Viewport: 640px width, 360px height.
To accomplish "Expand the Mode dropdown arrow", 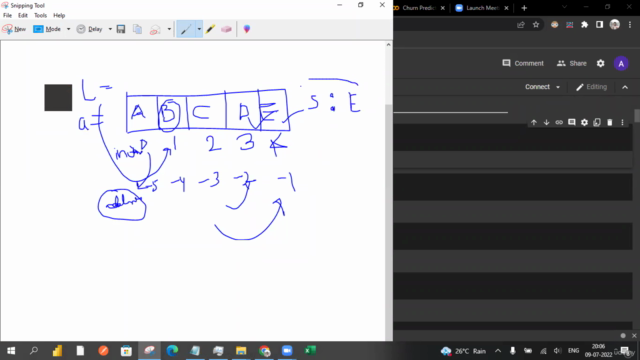I will [x=68, y=29].
